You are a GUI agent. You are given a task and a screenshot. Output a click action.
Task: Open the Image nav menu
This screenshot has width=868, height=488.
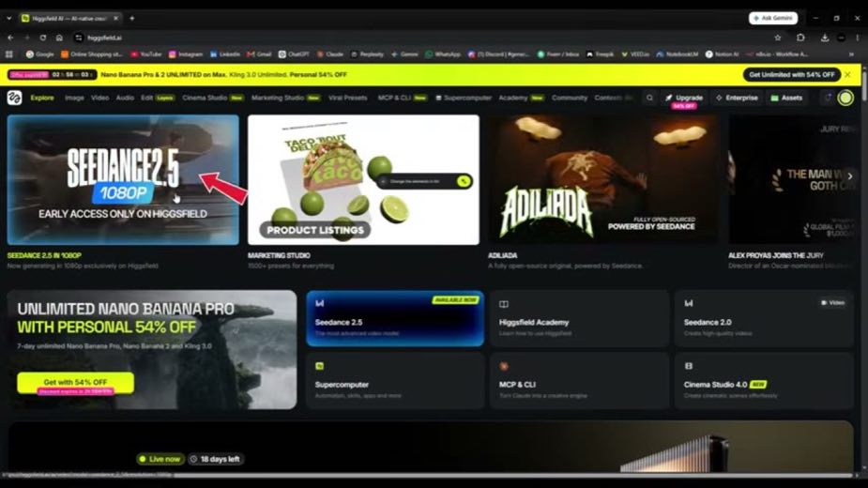coord(74,98)
